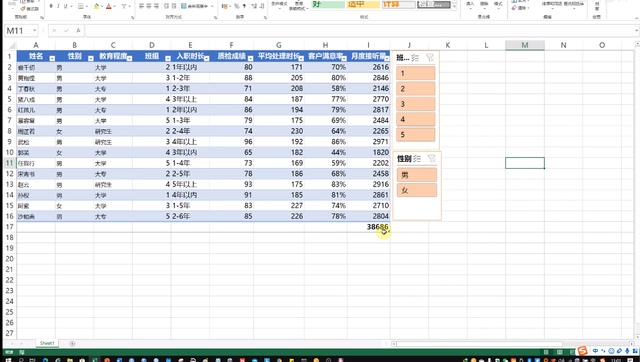Open the find and select menu
The image size is (640, 362).
click(x=573, y=5)
